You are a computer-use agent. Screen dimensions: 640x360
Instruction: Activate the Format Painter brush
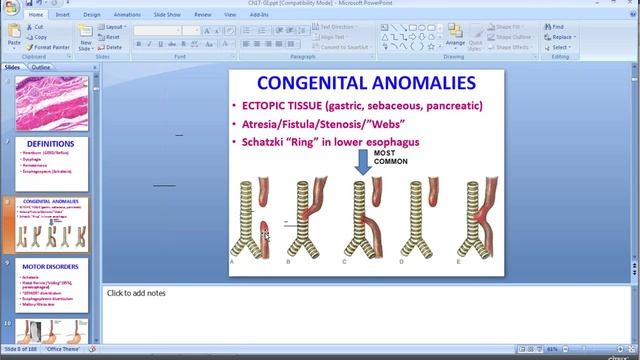[48, 47]
